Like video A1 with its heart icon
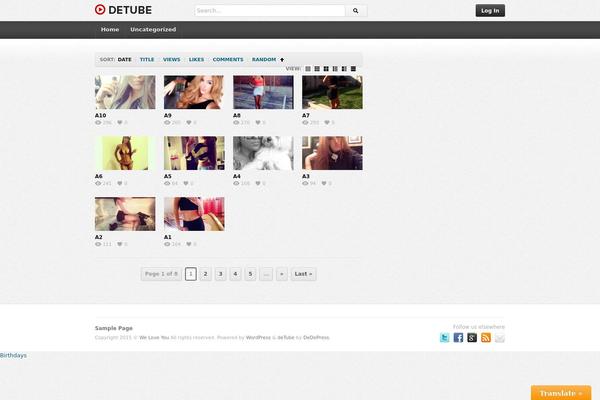Viewport: 600px width, 400px height. coord(189,244)
